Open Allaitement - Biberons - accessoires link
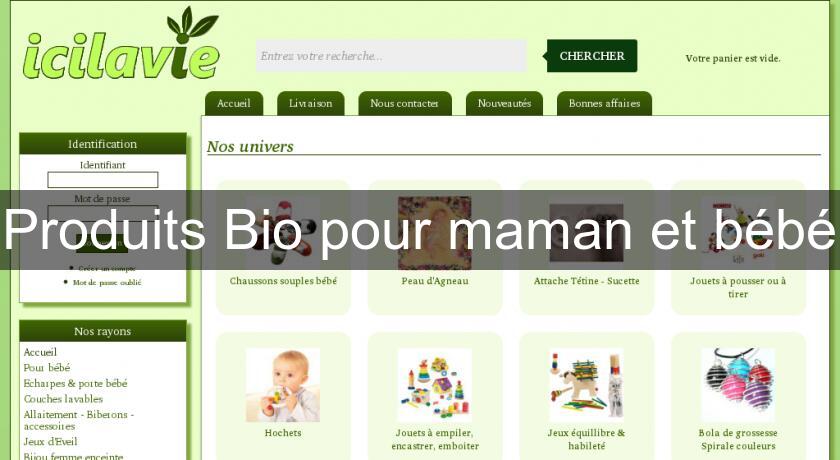840x460 pixels. coord(79,420)
